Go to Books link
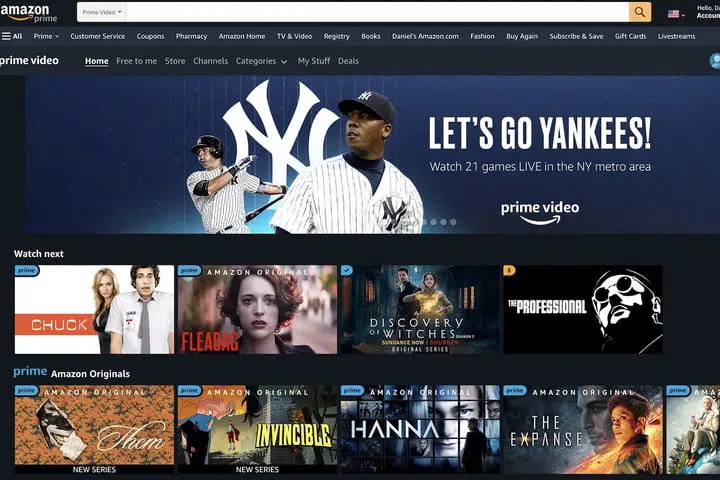The width and height of the screenshot is (720, 480). [x=371, y=36]
